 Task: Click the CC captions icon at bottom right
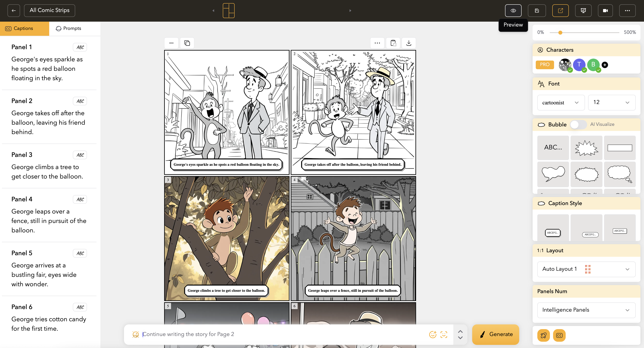click(559, 335)
